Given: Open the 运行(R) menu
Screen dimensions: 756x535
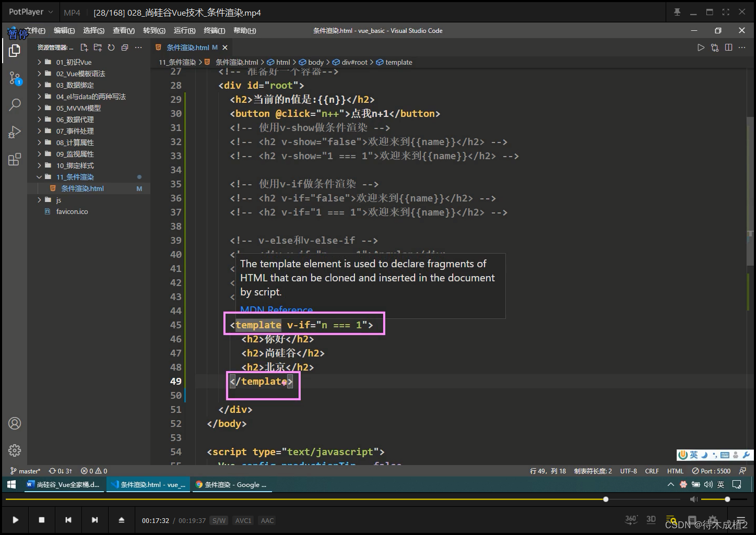Looking at the screenshot, I should tap(184, 31).
